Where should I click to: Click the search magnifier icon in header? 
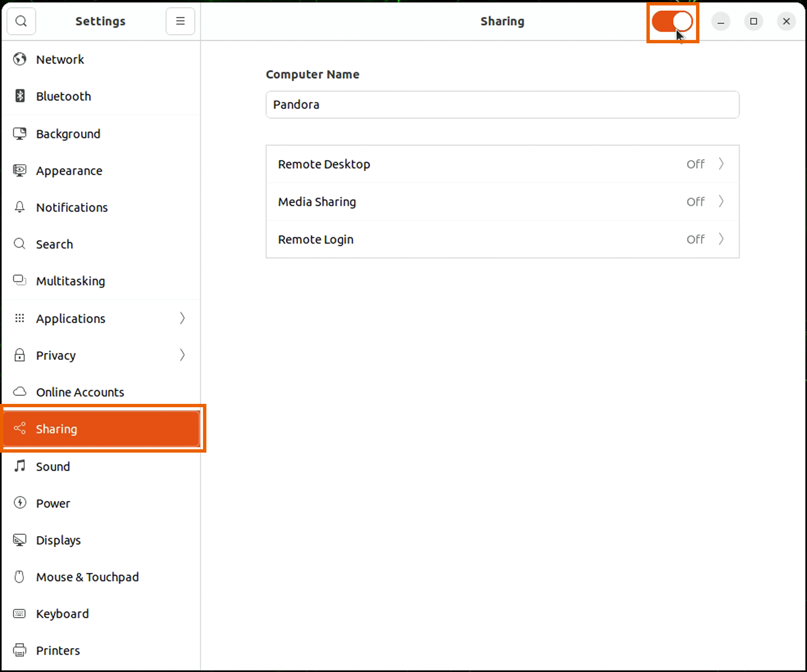21,21
